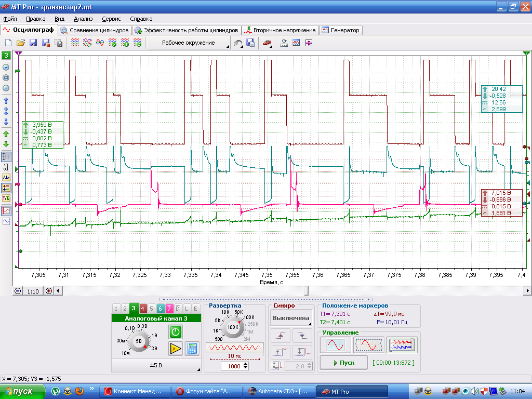Image resolution: width=532 pixels, height=399 pixels.
Task: Click the Abc text labels icon
Action: [6, 178]
